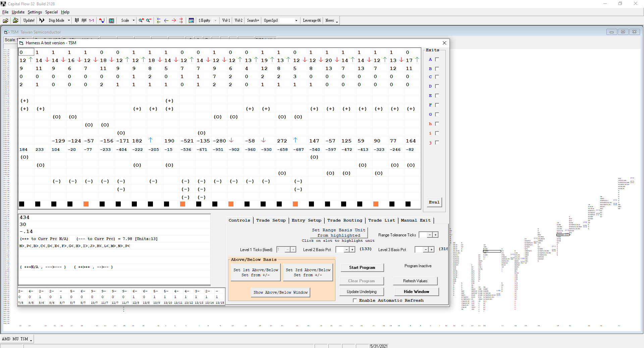Image resolution: width=644 pixels, height=348 pixels.
Task: Click the first orange square marker
Action: [x=86, y=204]
